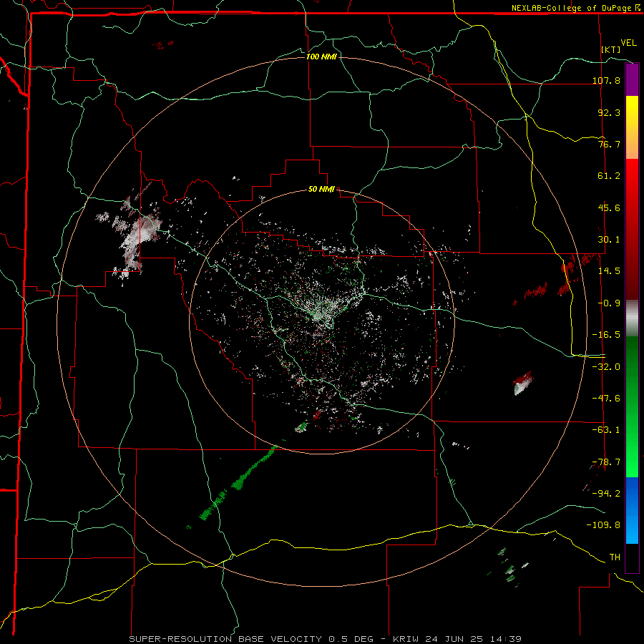Click the 92.3 legend value
This screenshot has height=644, width=644.
click(x=609, y=112)
